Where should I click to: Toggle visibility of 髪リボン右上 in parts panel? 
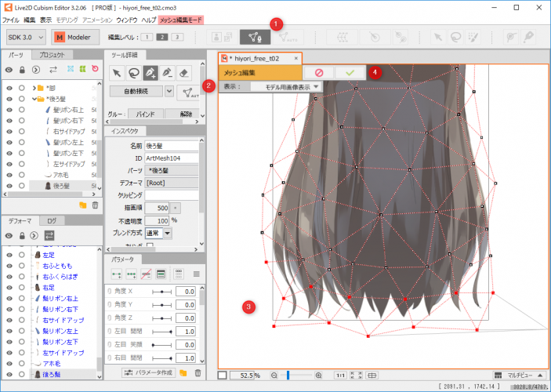(9, 111)
